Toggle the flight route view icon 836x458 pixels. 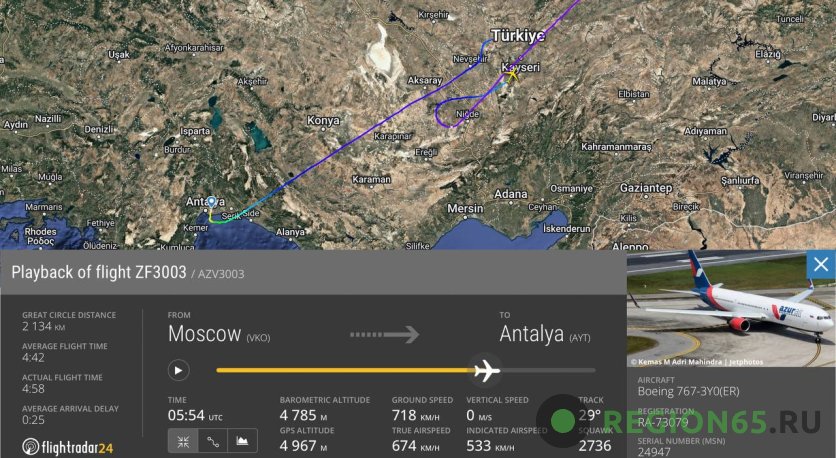[x=213, y=441]
